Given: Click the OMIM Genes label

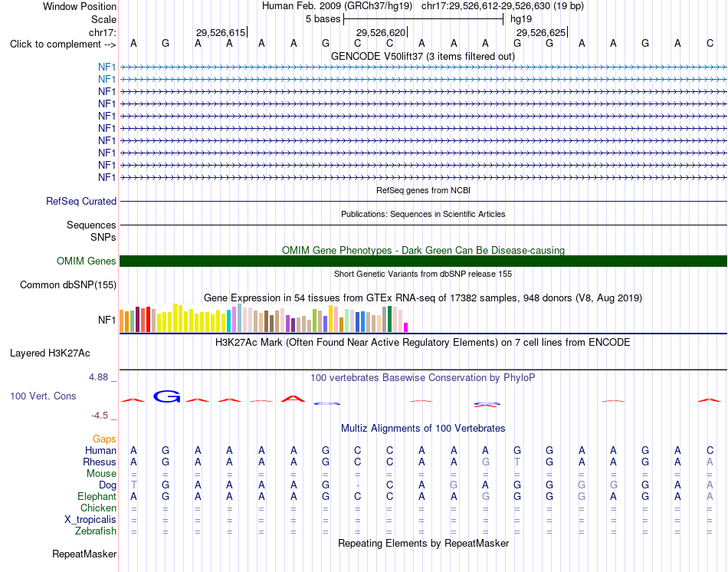Looking at the screenshot, I should coord(86,261).
